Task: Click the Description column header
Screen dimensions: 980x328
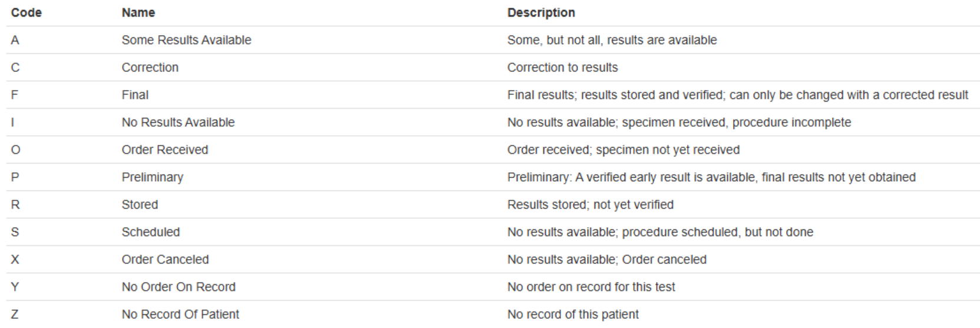Action: pos(541,12)
